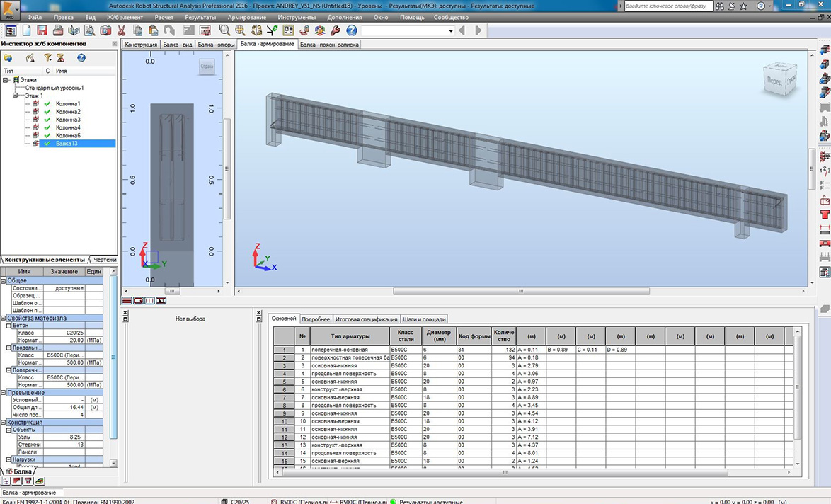Click the red T-section icon on the right toolbar
The height and width of the screenshot is (504, 831).
pos(825,214)
